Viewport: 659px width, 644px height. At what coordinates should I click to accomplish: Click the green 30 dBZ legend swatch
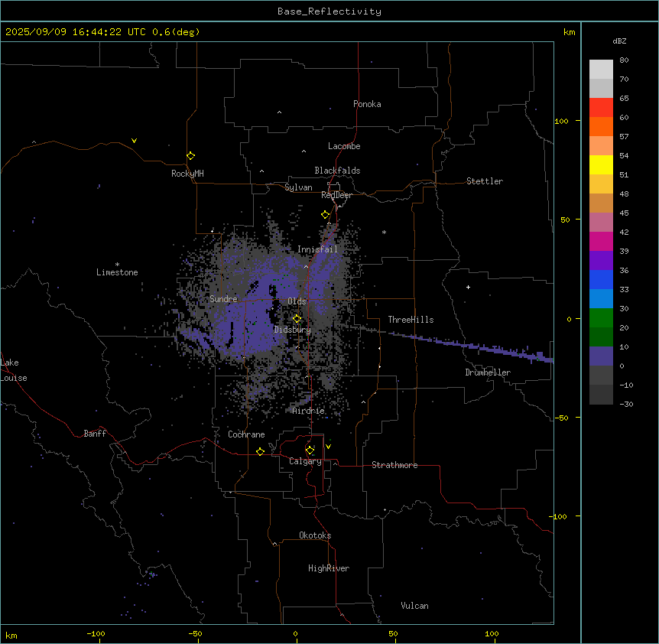(x=601, y=318)
